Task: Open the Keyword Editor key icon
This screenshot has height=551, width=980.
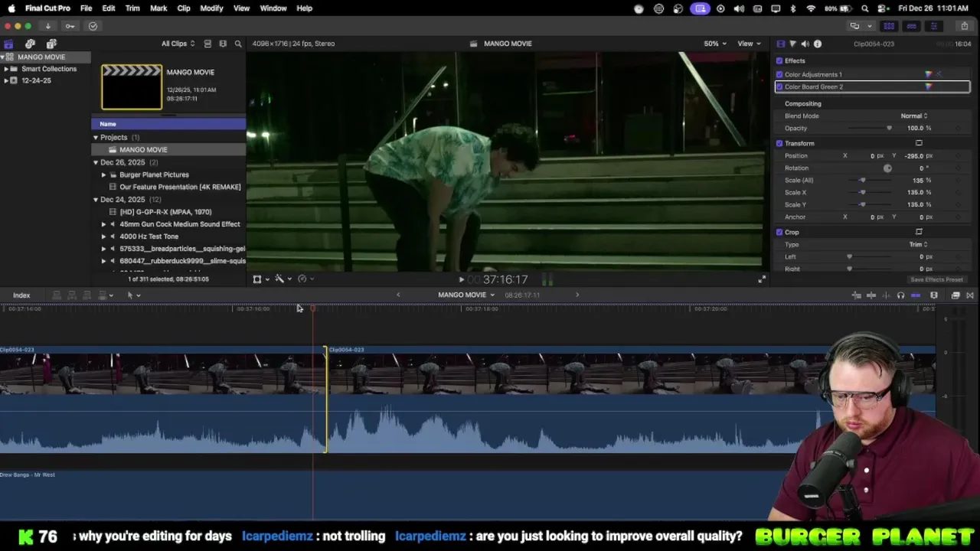Action: (70, 26)
